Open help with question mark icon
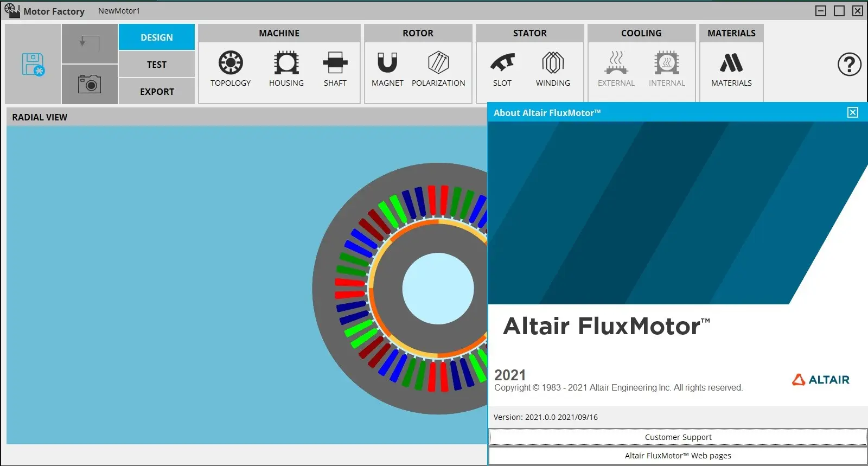 coord(850,64)
